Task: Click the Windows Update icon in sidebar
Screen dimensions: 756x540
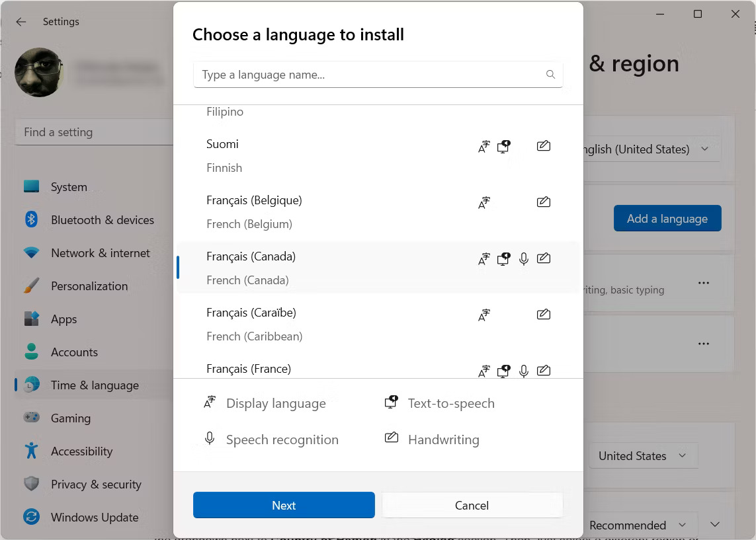Action: point(31,517)
